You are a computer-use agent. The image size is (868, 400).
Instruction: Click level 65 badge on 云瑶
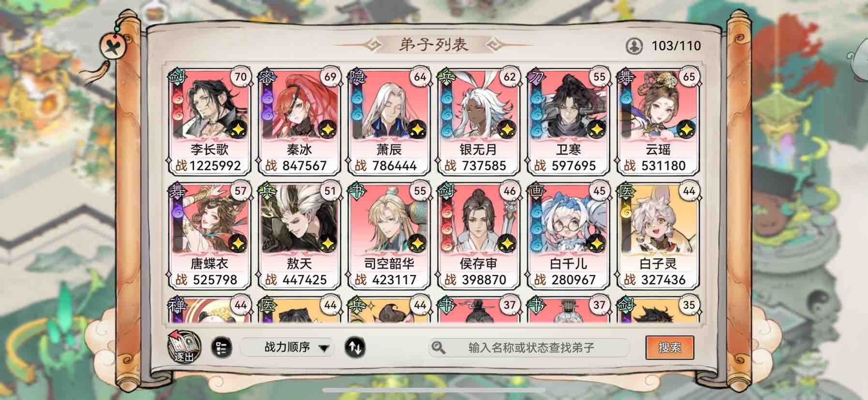pyautogui.click(x=689, y=77)
